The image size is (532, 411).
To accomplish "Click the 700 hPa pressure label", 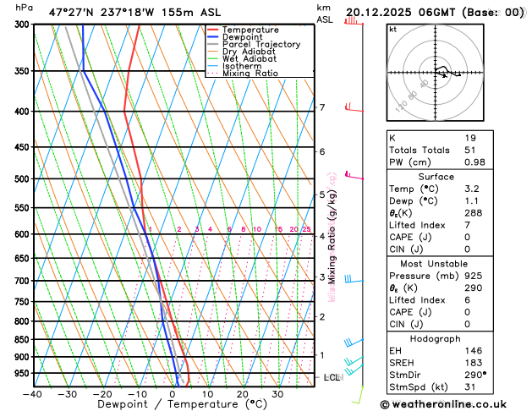I will (x=24, y=281).
